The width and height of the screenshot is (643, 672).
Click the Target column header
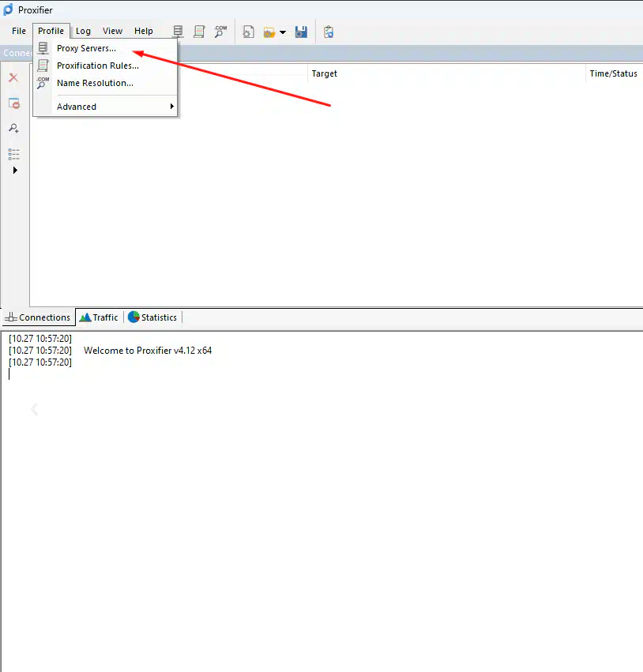pyautogui.click(x=446, y=73)
